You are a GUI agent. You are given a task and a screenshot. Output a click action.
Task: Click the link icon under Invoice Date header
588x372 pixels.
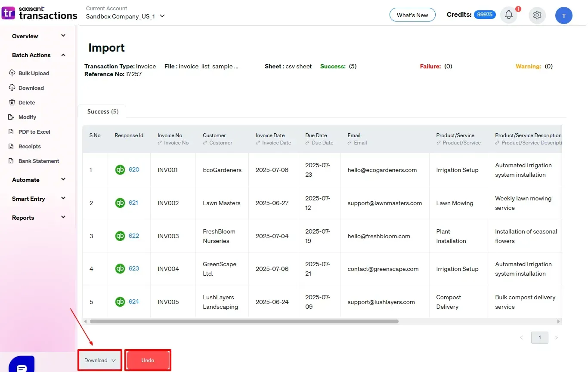[x=258, y=143]
